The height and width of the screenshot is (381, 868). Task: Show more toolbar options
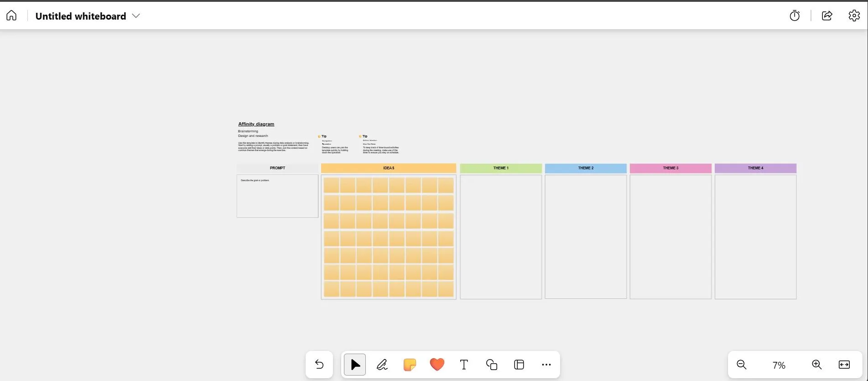[546, 365]
